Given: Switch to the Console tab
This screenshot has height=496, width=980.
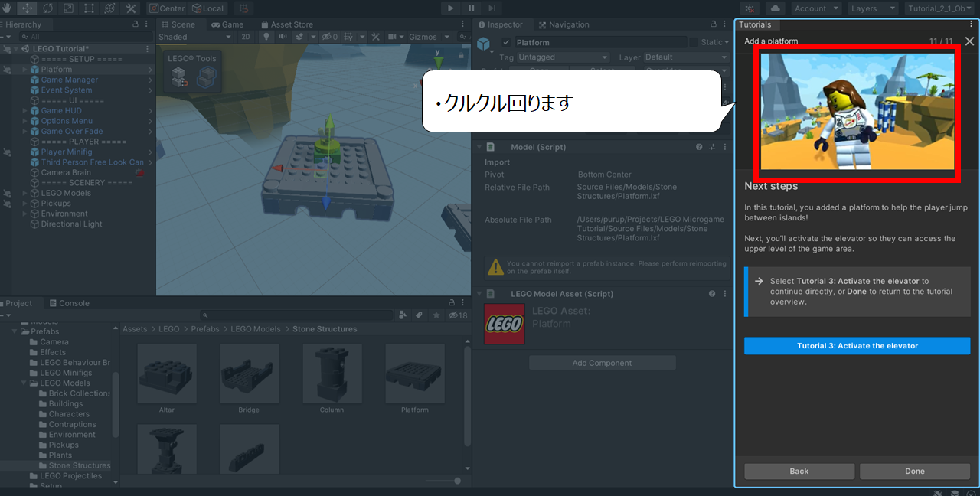Looking at the screenshot, I should [x=69, y=303].
